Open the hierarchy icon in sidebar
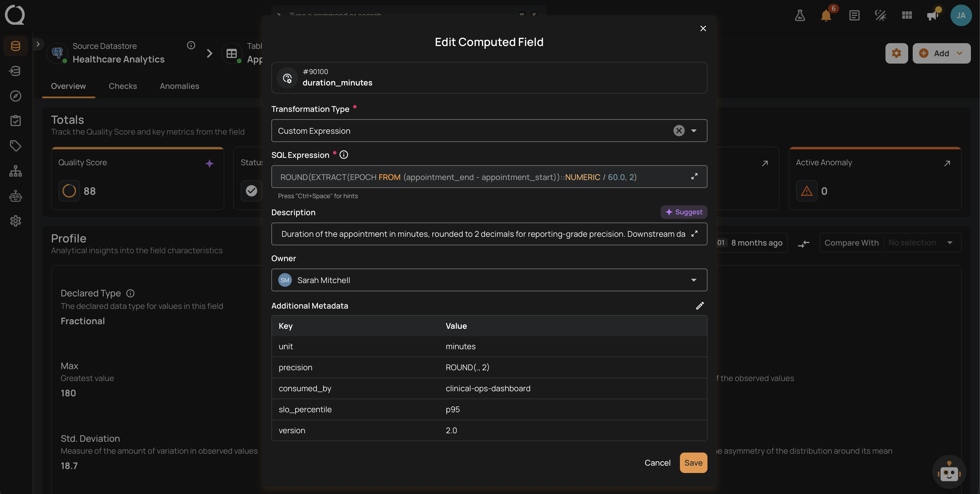 16,171
